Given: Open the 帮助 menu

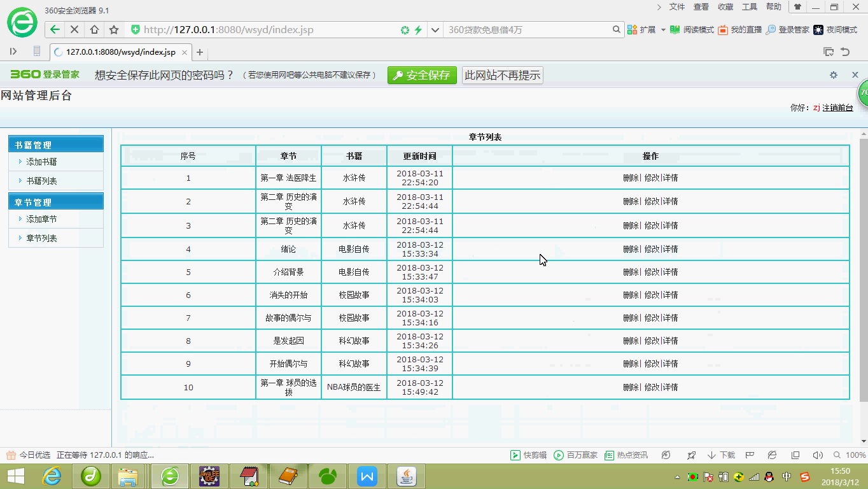Looking at the screenshot, I should (x=774, y=7).
